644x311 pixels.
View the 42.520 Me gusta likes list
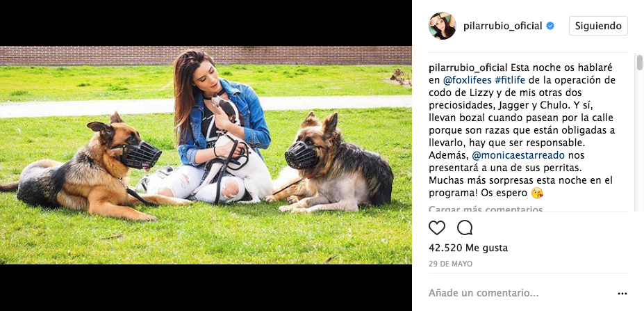tap(468, 248)
